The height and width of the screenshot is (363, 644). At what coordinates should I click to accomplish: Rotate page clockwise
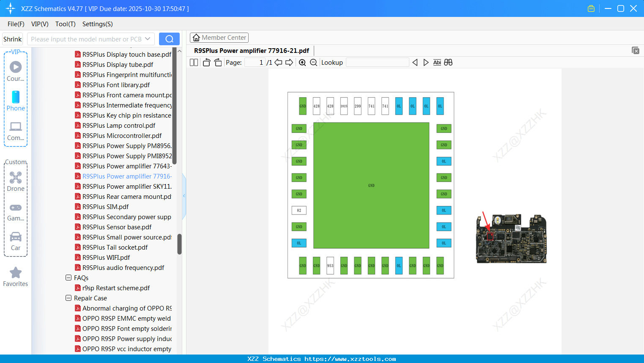[218, 63]
